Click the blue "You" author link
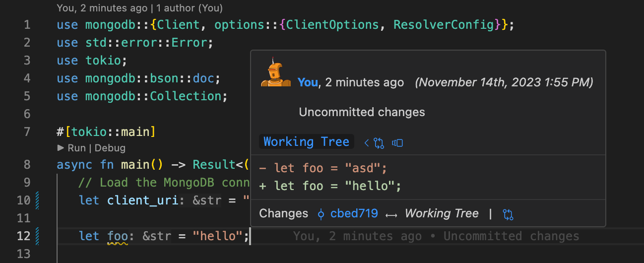Screen dimensions: 644x263 click(308, 82)
